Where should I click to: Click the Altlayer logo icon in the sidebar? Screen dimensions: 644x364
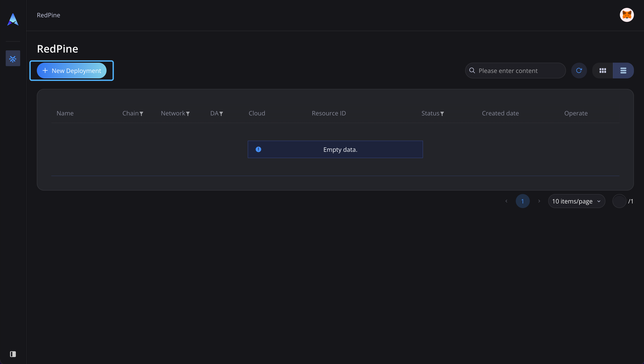[13, 19]
